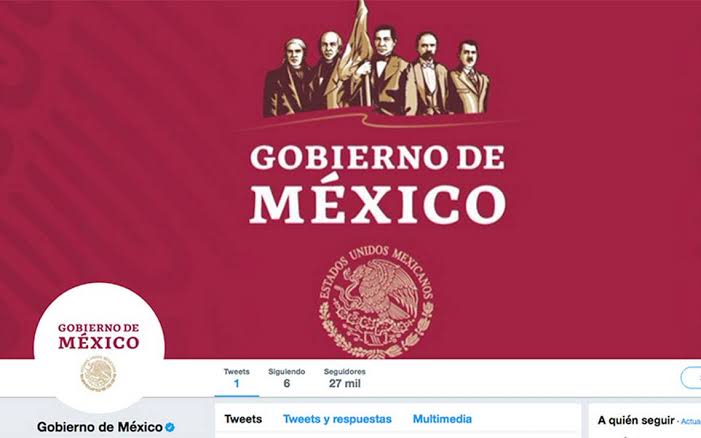
Task: Click the small golden seal inside the avatar
Action: (x=98, y=374)
